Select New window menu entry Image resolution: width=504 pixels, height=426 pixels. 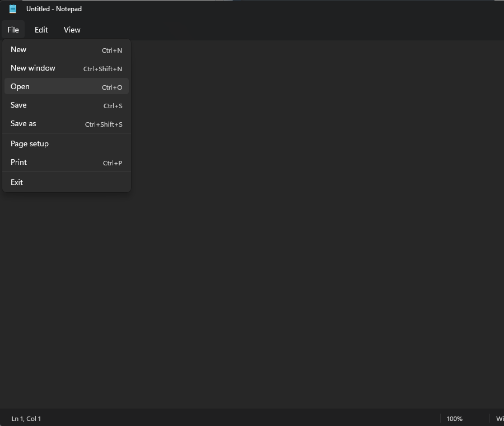tap(67, 68)
